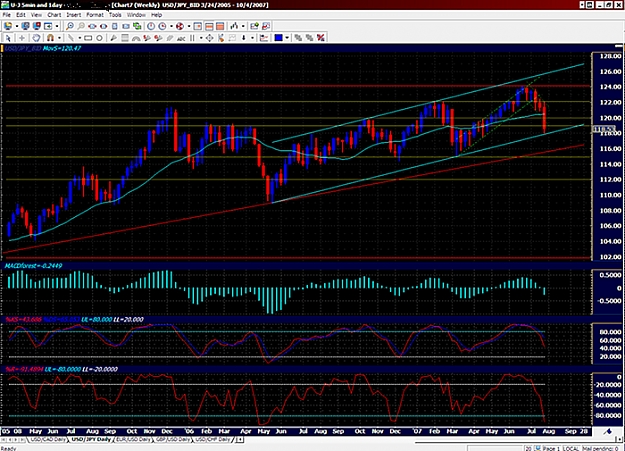625x451 pixels.
Task: Click the chart-tab scroll button after USD/CHF Daily
Action: (240, 439)
